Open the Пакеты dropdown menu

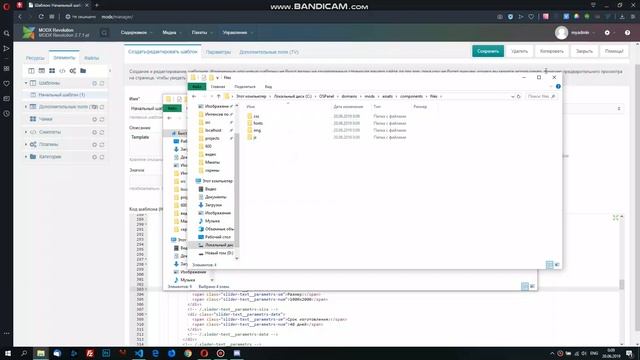[202, 33]
